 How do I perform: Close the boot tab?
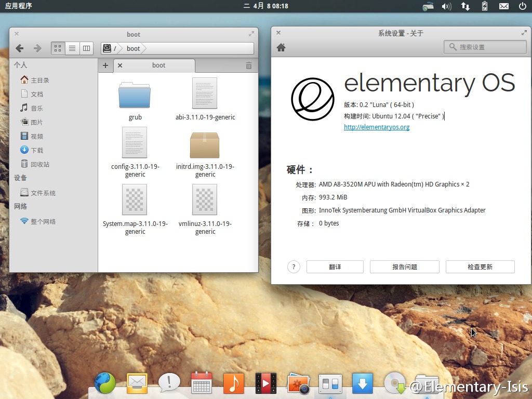[120, 65]
